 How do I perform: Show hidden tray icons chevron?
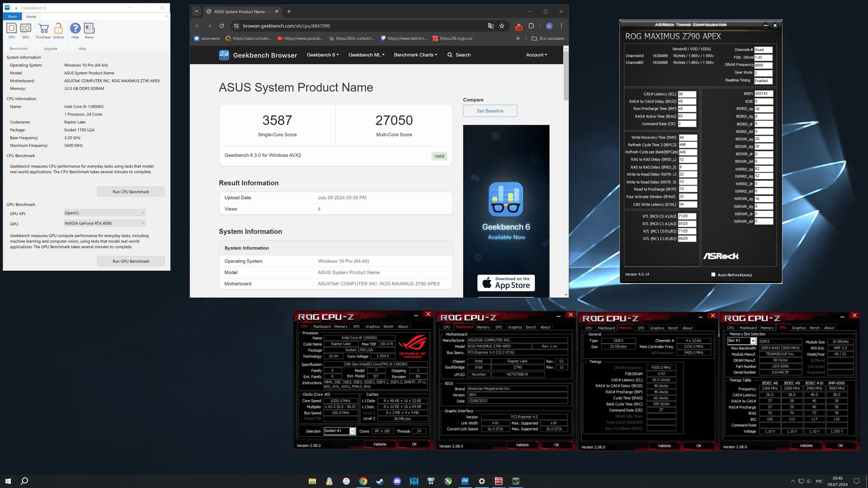pyautogui.click(x=793, y=481)
